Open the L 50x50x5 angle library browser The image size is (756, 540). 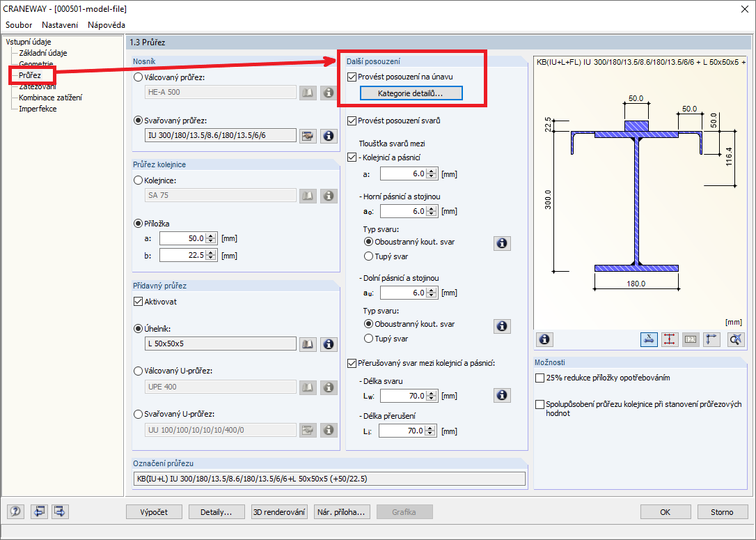308,344
